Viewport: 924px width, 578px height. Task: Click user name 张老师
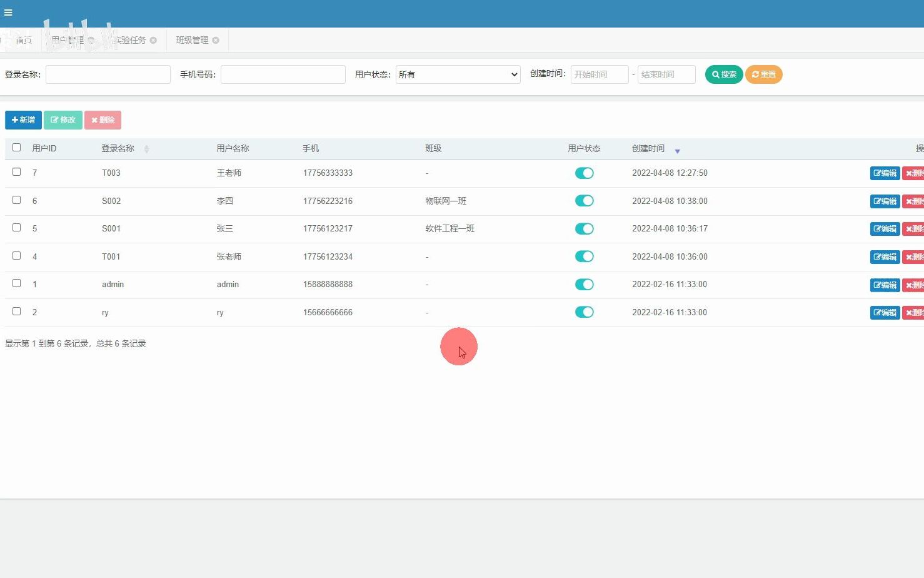(229, 256)
